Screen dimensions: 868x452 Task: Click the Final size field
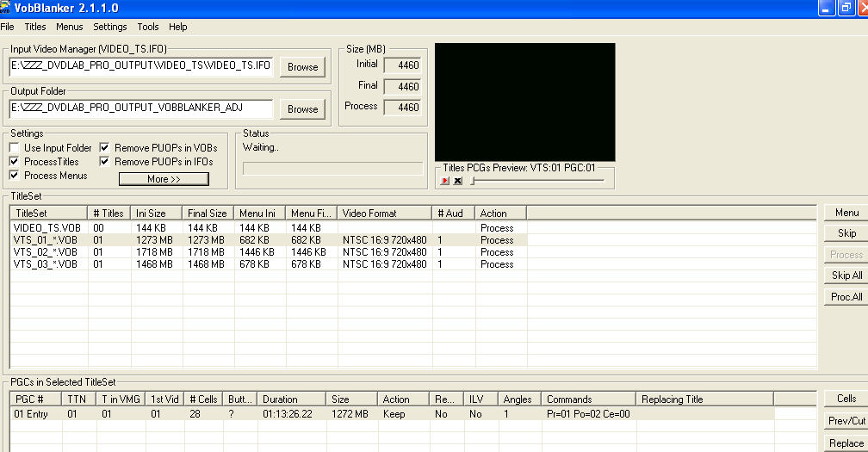402,86
